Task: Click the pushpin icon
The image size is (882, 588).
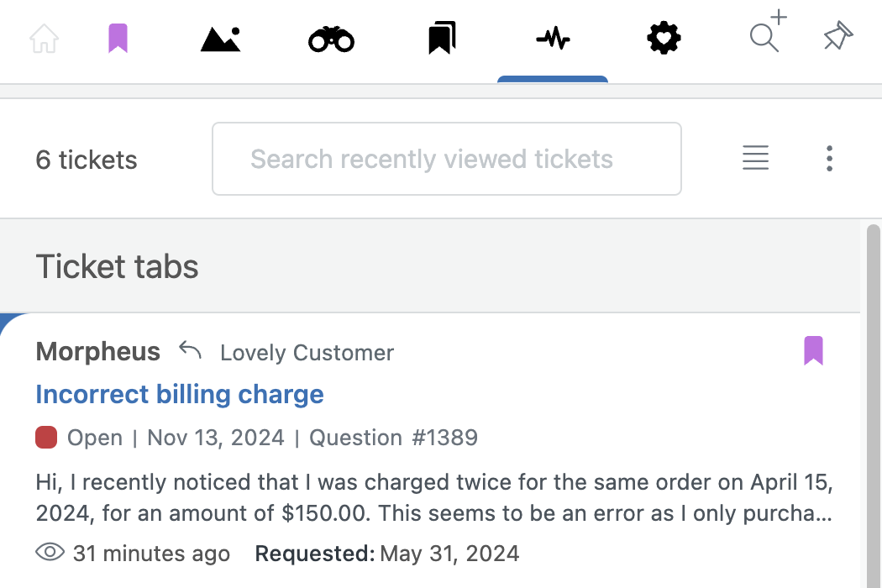Action: pos(838,36)
